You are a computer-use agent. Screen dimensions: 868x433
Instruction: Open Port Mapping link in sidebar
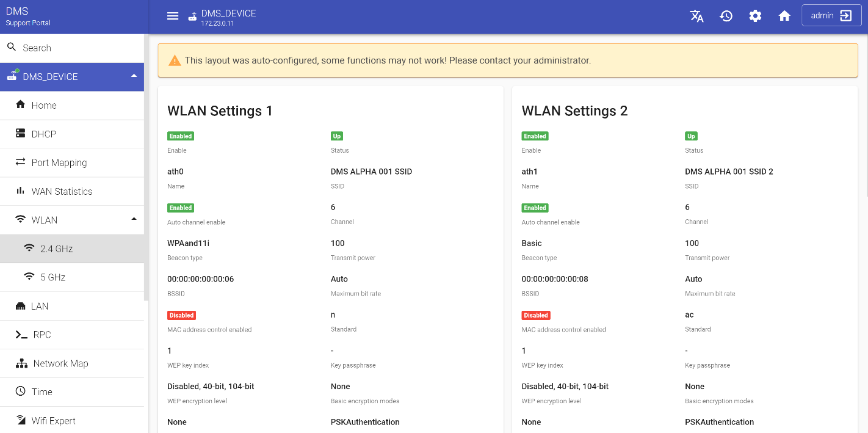(59, 162)
